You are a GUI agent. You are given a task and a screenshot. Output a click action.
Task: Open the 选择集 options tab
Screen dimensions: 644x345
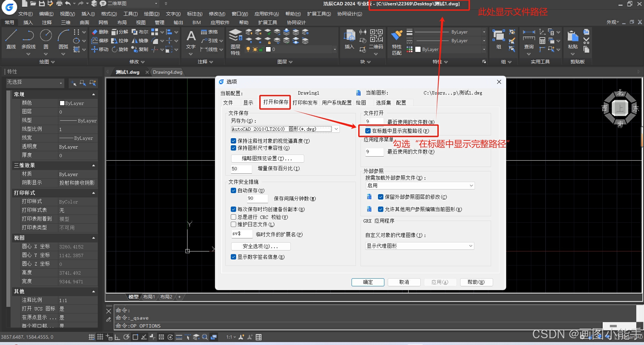coord(383,103)
